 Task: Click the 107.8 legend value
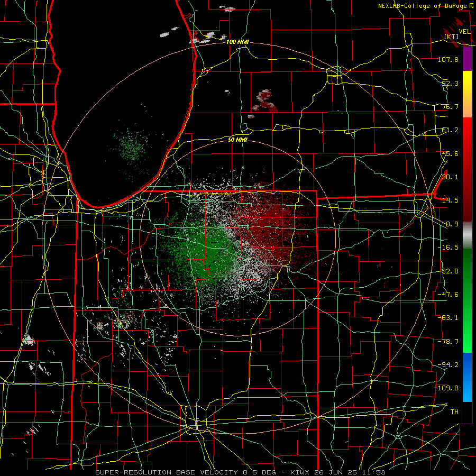coord(448,59)
